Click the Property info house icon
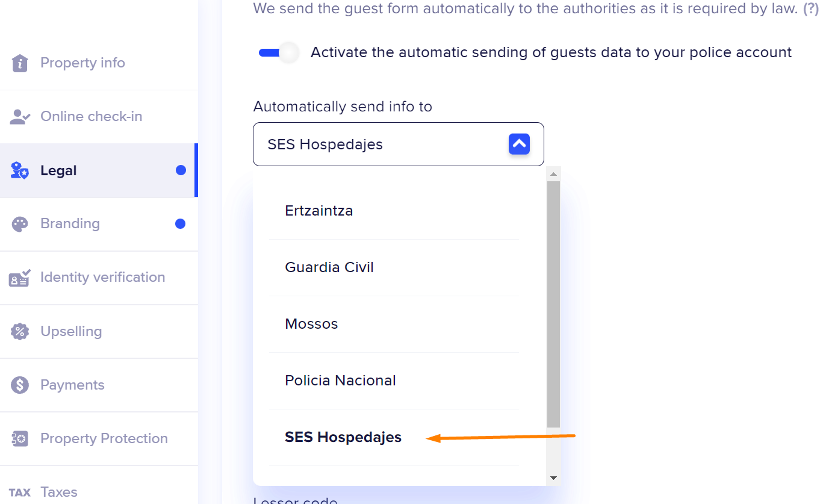 [x=20, y=63]
